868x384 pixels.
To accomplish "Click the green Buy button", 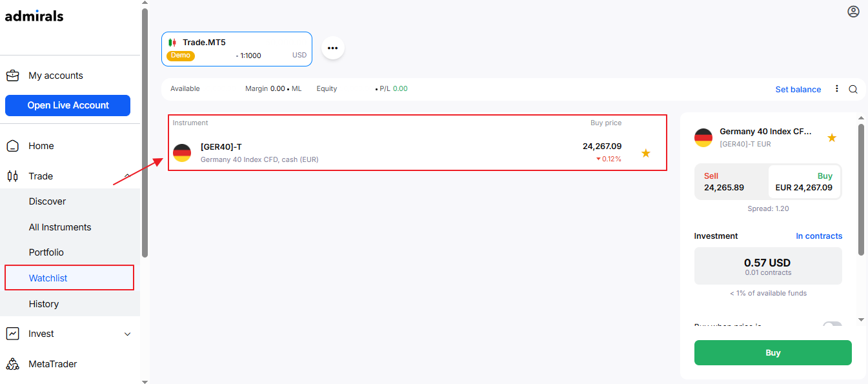I will point(773,353).
